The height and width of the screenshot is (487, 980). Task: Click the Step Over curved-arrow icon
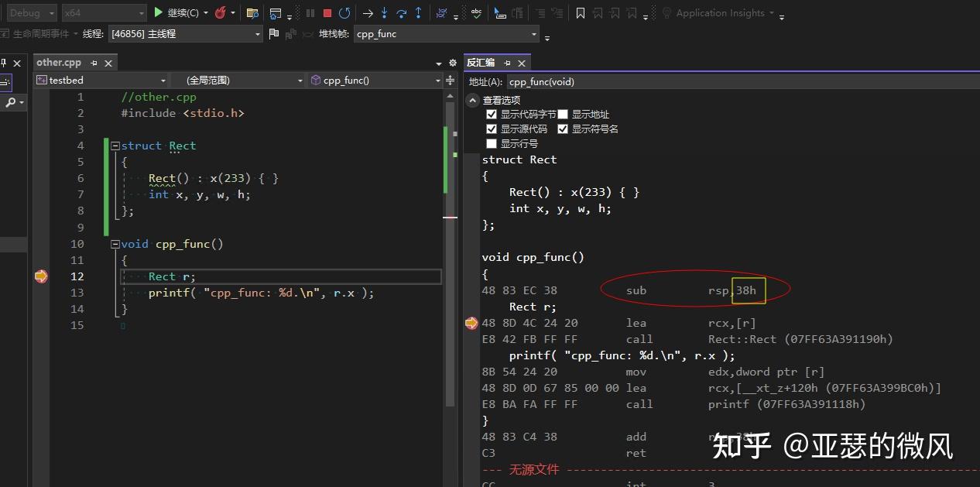coord(403,12)
